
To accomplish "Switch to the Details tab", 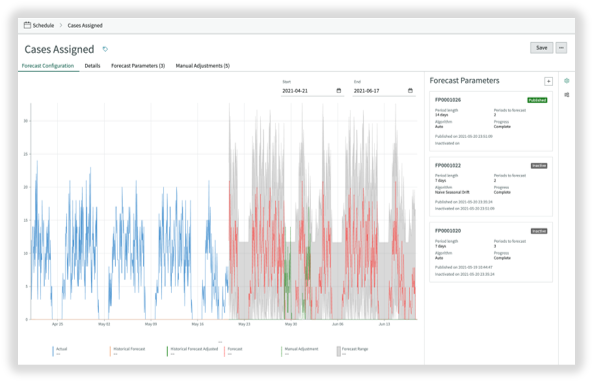I will point(92,66).
